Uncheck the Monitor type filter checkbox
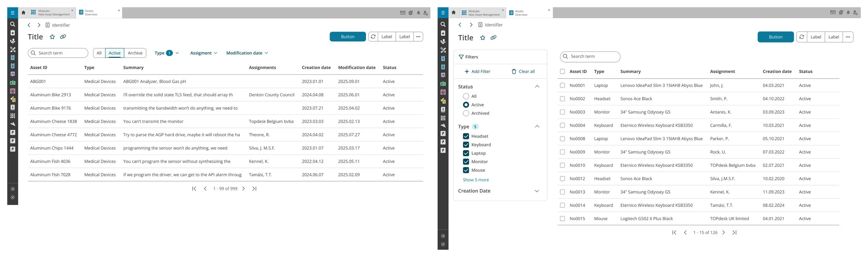This screenshot has width=868, height=257. (x=466, y=162)
